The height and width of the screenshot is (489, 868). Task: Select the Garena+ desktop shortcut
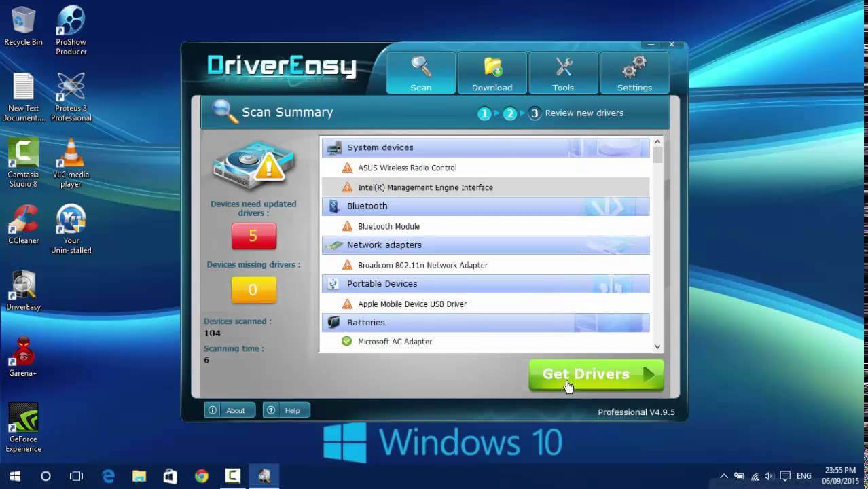point(23,357)
